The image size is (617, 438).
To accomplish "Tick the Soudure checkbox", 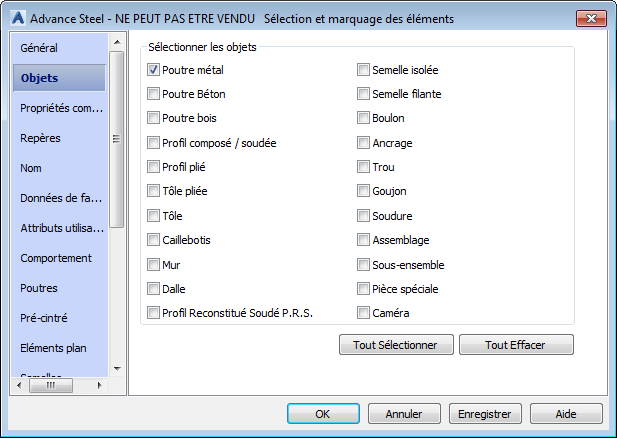I will coord(365,216).
